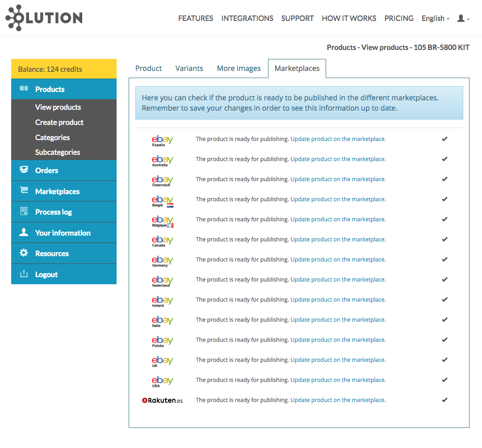Open Products section in sidebar

64,89
